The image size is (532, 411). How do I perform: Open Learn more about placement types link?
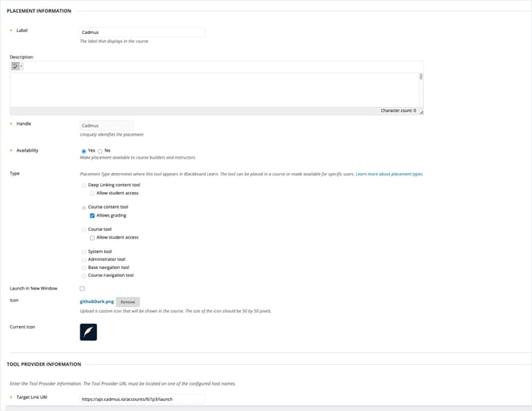[x=389, y=173]
